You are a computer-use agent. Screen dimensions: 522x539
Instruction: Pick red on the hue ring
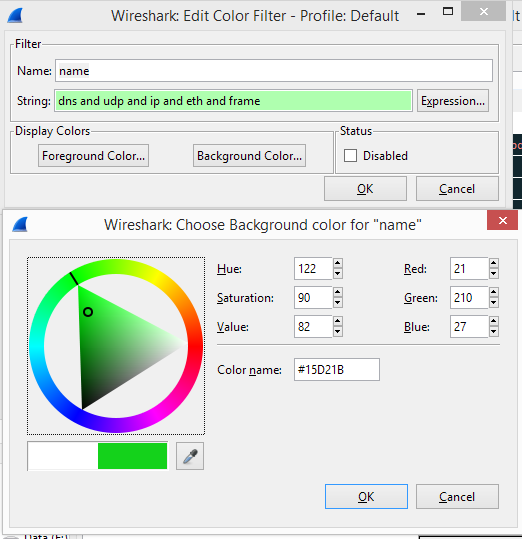tap(195, 346)
